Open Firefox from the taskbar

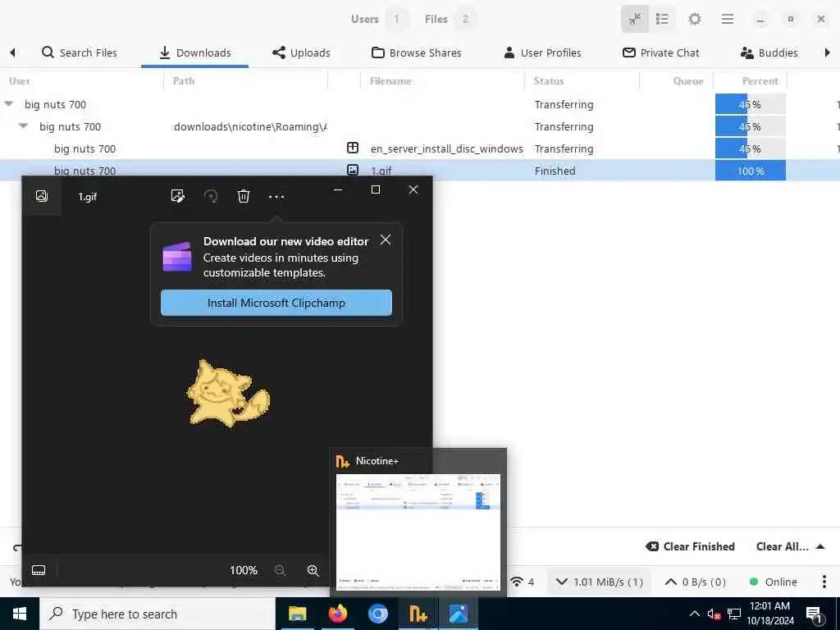pyautogui.click(x=337, y=614)
